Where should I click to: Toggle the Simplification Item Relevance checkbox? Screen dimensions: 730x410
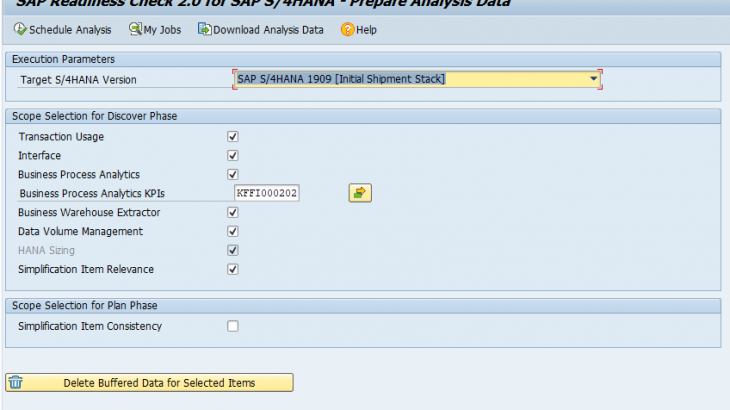pos(233,269)
